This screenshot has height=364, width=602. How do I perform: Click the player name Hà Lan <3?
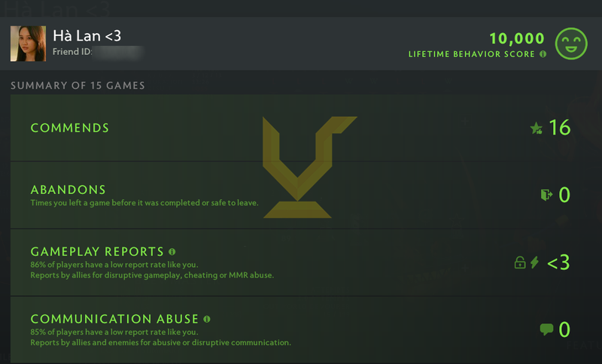87,36
